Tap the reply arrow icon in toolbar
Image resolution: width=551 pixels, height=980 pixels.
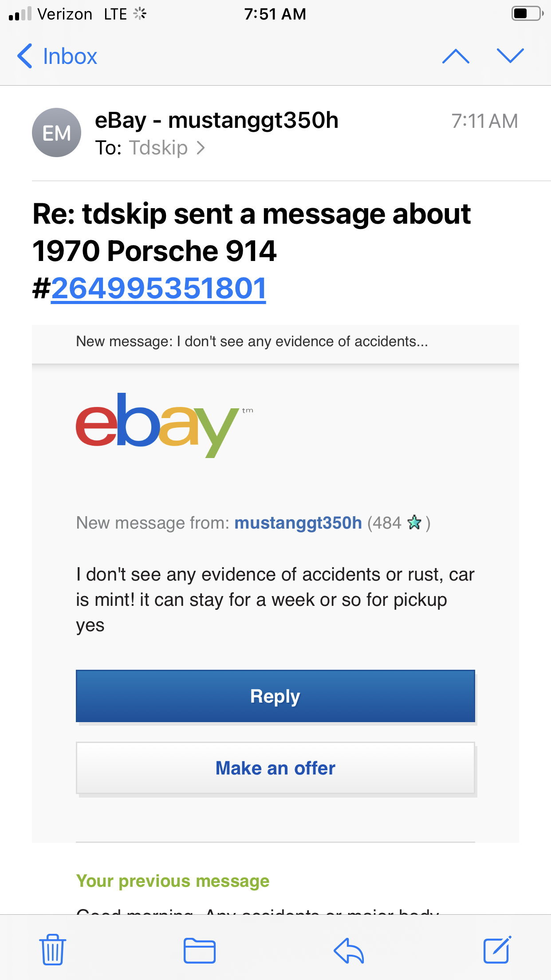pos(349,951)
